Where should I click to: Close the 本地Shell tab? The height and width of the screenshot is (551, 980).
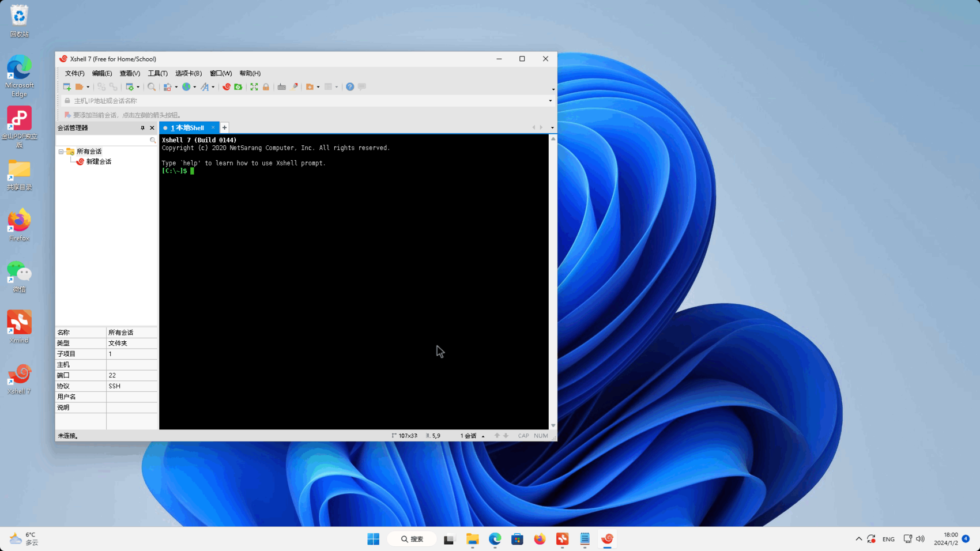pyautogui.click(x=213, y=127)
